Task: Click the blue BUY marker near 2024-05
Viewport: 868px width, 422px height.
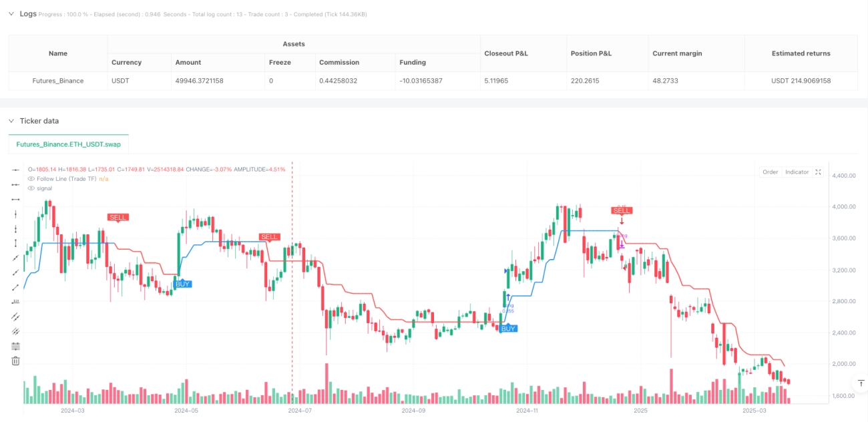Action: (x=182, y=284)
